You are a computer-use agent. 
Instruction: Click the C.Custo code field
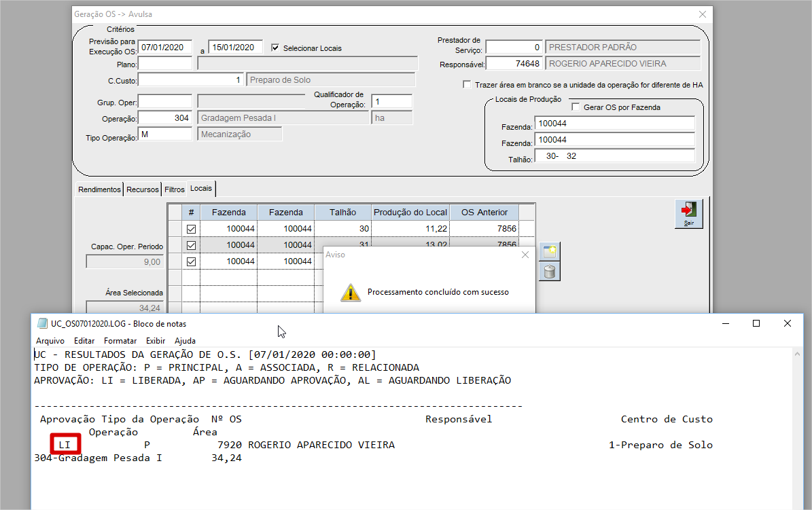(190, 79)
